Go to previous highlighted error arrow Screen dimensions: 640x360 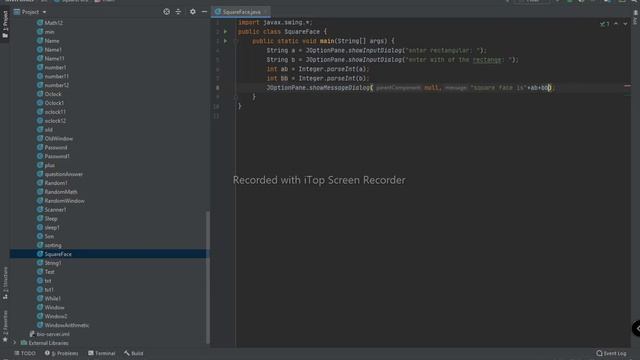(x=616, y=24)
